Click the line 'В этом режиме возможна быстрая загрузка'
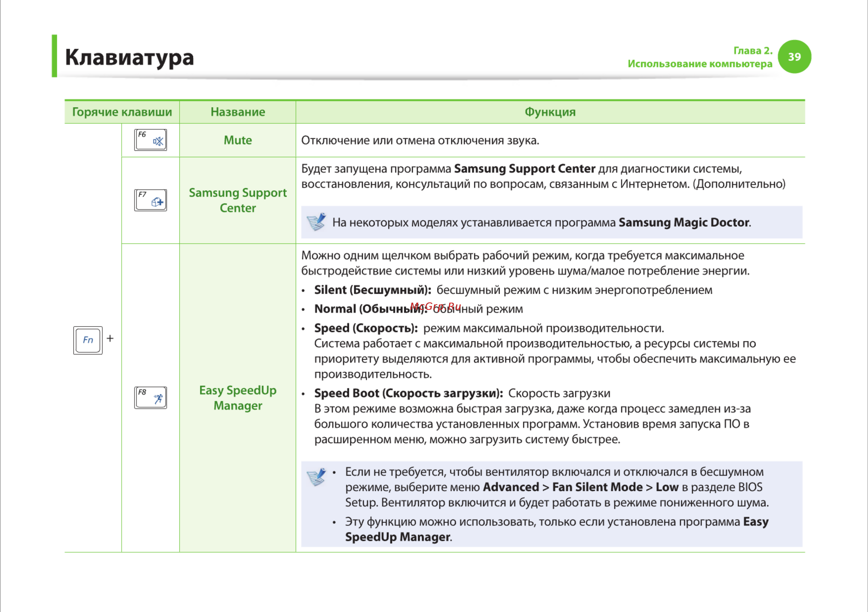Image resolution: width=868 pixels, height=612 pixels. tap(533, 409)
